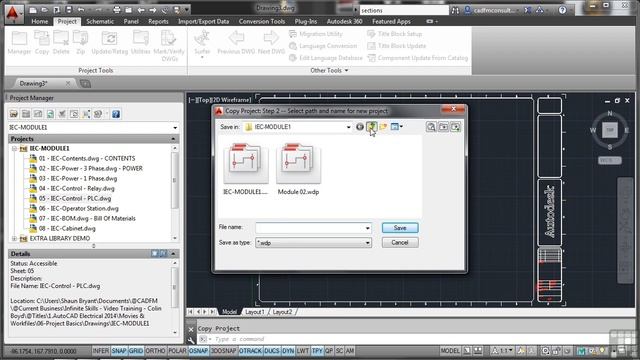Screen dimensions: 640x360
Task: Open the Import/Export Data ribbon tab
Action: pyautogui.click(x=203, y=22)
